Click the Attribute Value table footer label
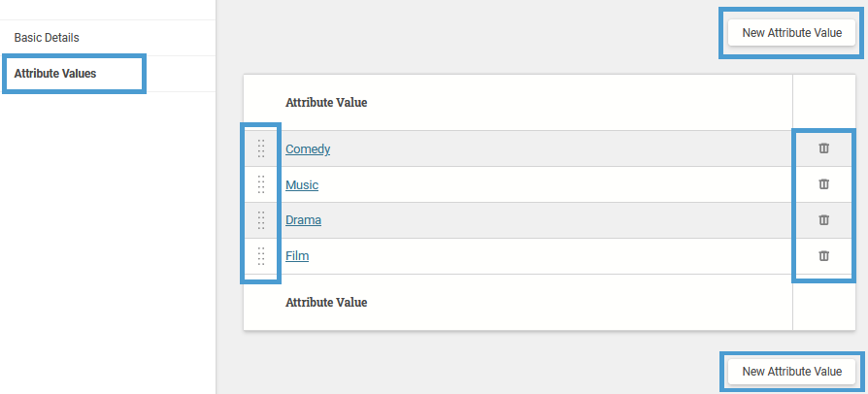 (x=326, y=302)
